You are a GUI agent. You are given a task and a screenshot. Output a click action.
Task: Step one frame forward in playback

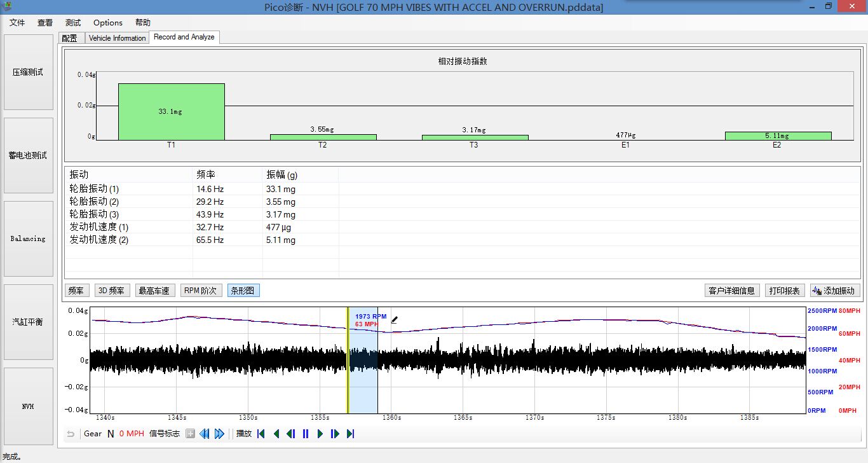pyautogui.click(x=335, y=434)
